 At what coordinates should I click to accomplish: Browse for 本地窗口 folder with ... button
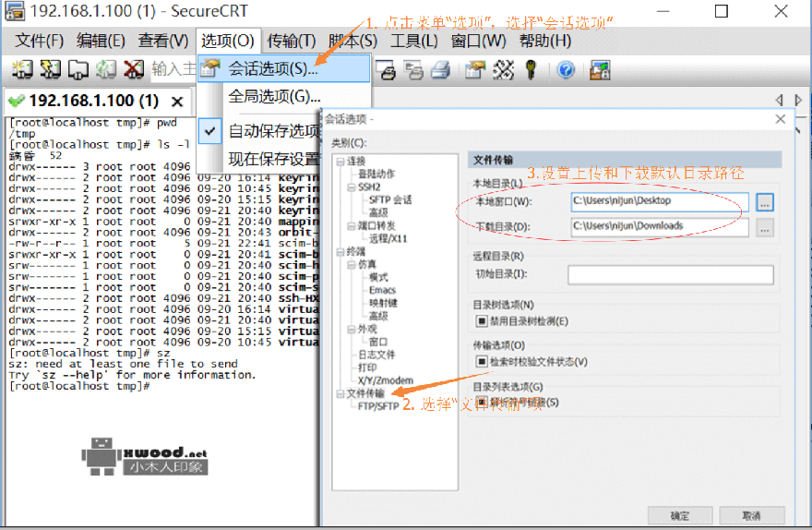coord(764,202)
